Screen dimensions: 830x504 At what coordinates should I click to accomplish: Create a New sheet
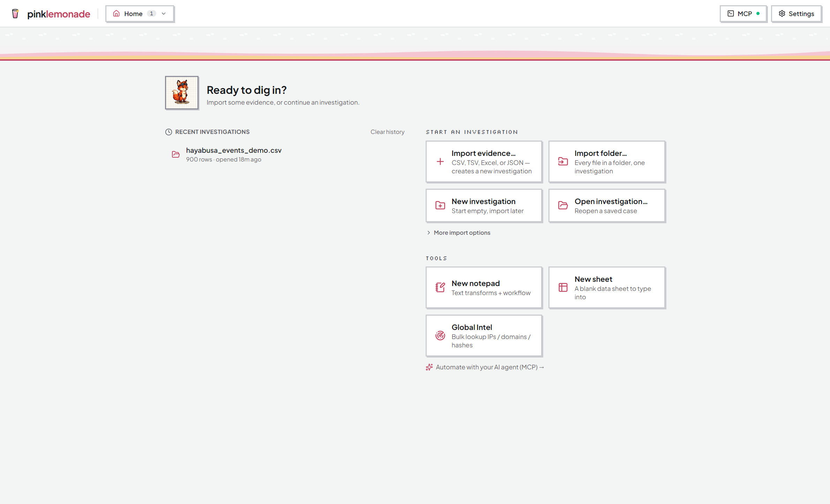tap(607, 287)
